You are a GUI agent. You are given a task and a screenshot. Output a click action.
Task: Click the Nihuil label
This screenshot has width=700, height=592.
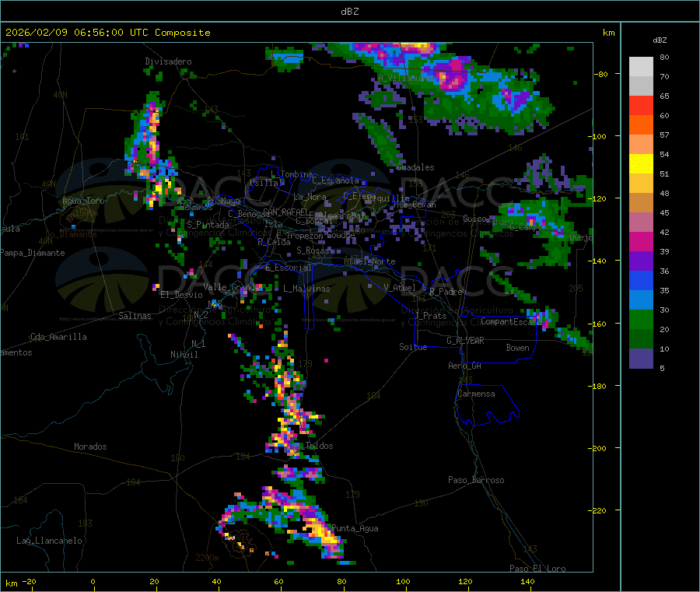[x=184, y=355]
